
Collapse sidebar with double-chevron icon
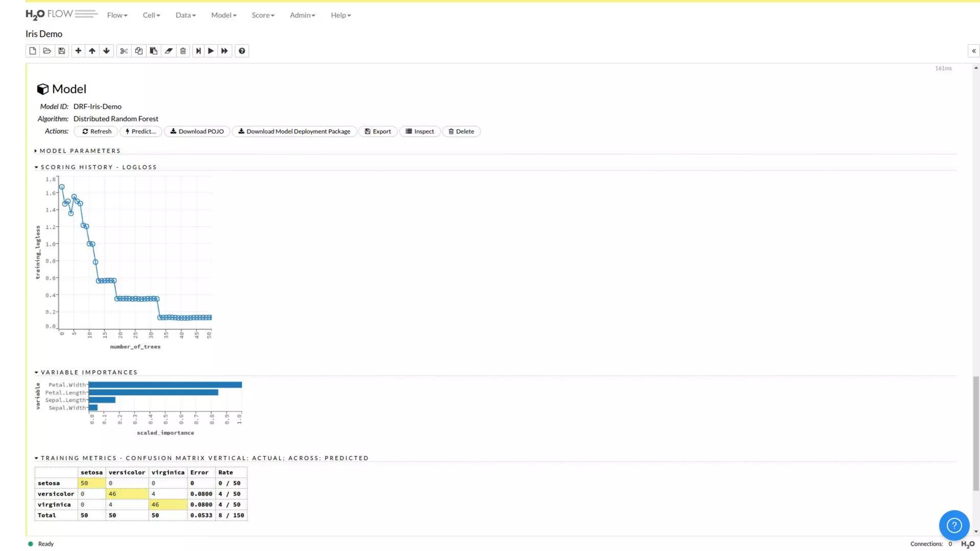coord(973,51)
